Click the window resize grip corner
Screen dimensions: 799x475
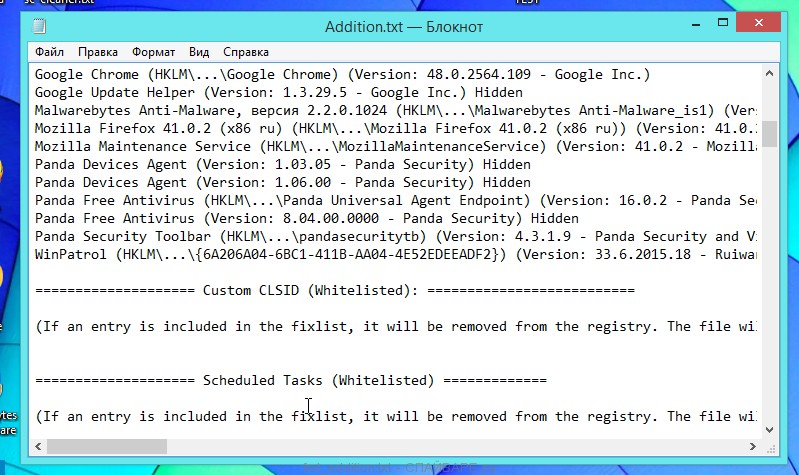coord(770,448)
